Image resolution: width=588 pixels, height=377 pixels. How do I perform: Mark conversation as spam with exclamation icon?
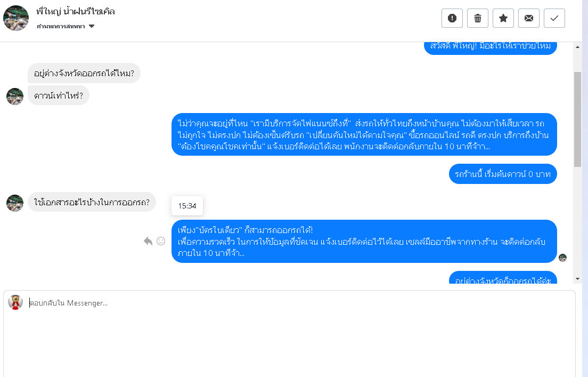(x=452, y=18)
